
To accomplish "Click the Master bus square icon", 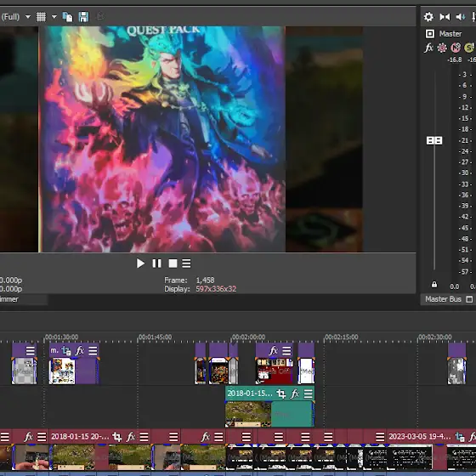I will coord(430,34).
